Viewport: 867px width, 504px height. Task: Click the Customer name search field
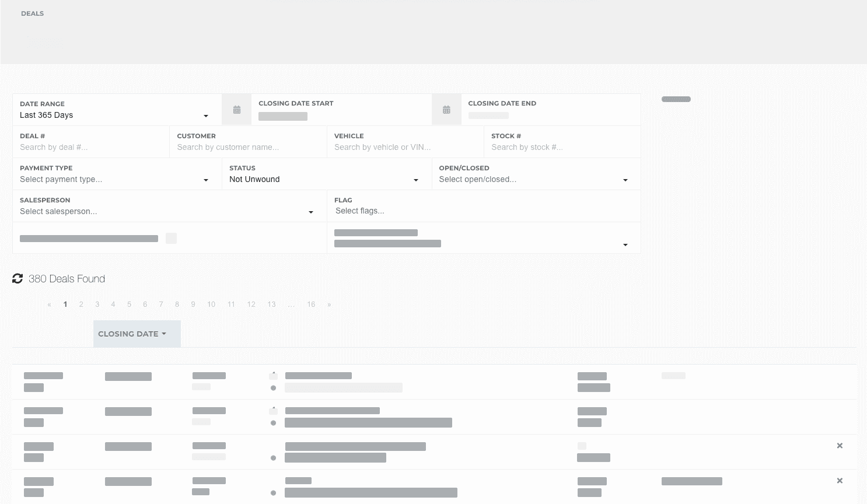tap(248, 148)
